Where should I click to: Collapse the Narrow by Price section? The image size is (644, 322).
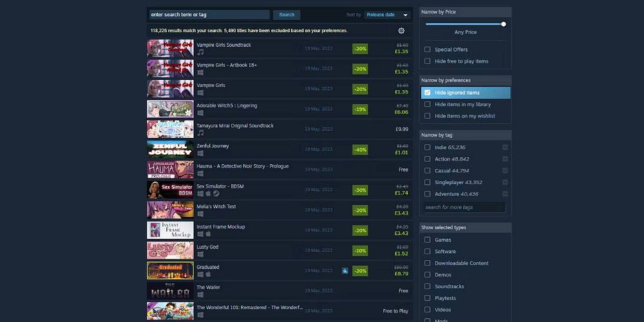click(x=466, y=12)
